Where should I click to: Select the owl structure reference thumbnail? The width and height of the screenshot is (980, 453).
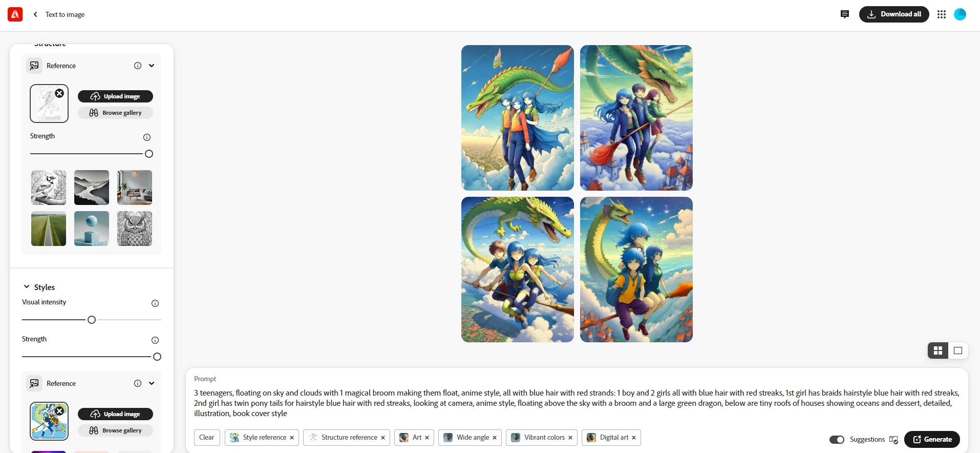pyautogui.click(x=135, y=229)
